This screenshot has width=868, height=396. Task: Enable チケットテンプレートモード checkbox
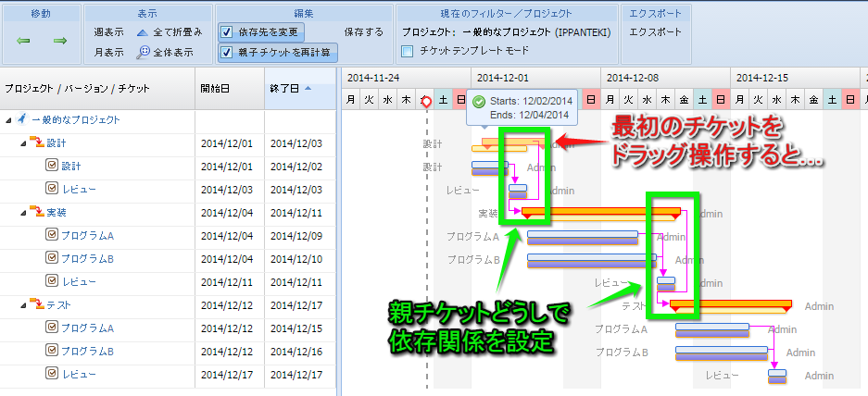tap(408, 51)
